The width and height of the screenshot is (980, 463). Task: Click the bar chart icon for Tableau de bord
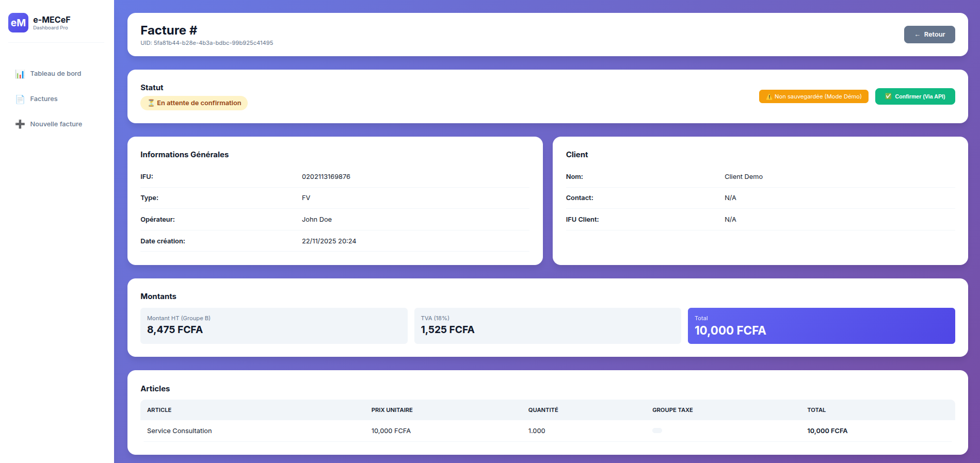pos(20,74)
